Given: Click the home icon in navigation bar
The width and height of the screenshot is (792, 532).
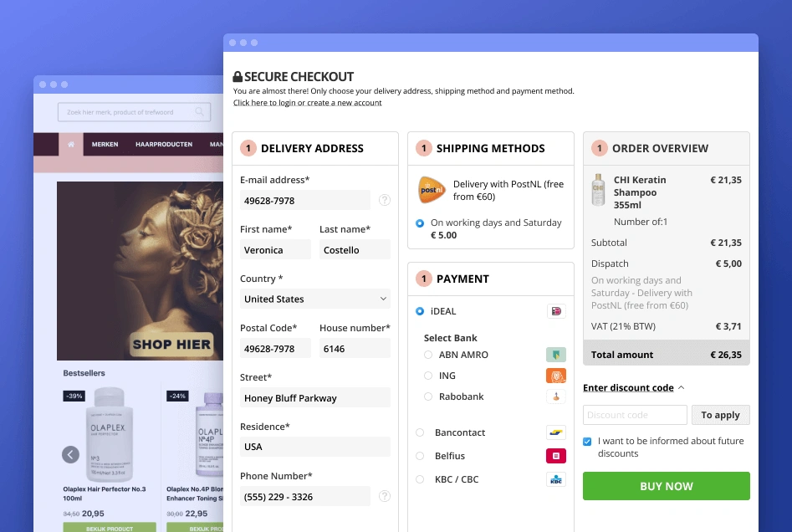Looking at the screenshot, I should tap(71, 144).
